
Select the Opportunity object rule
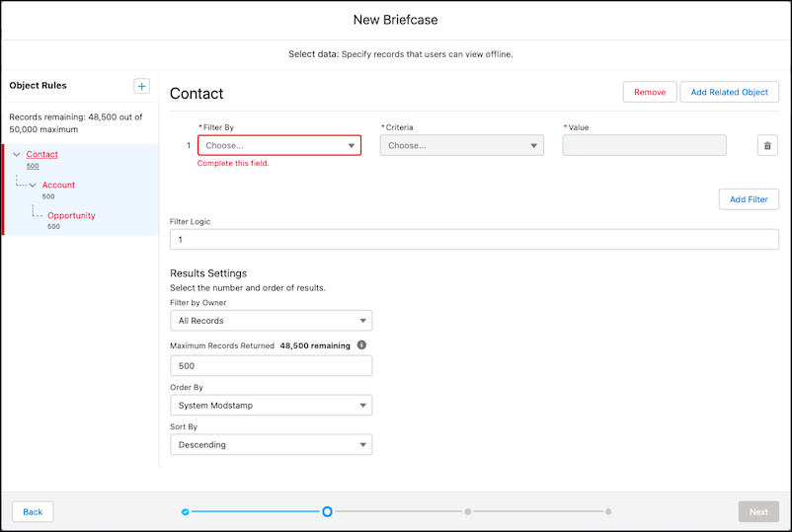point(71,215)
